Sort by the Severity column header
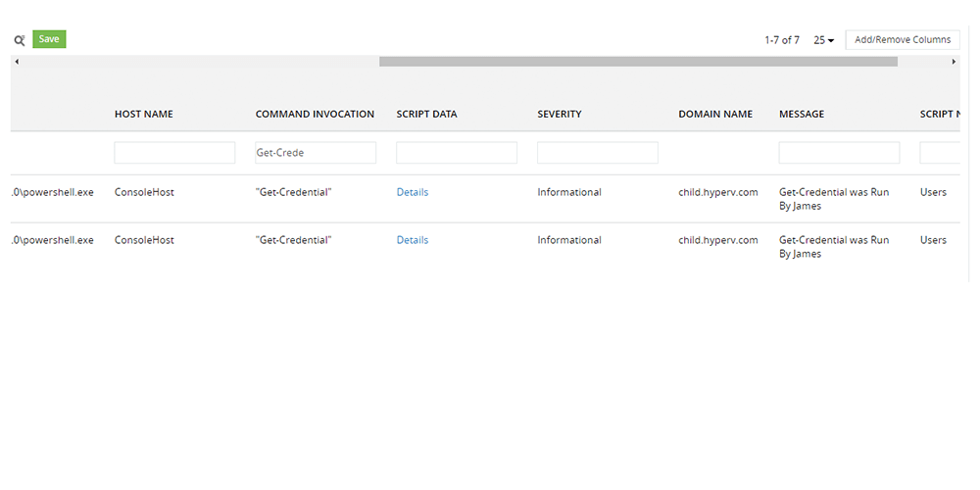This screenshot has height=490, width=980. (x=559, y=114)
